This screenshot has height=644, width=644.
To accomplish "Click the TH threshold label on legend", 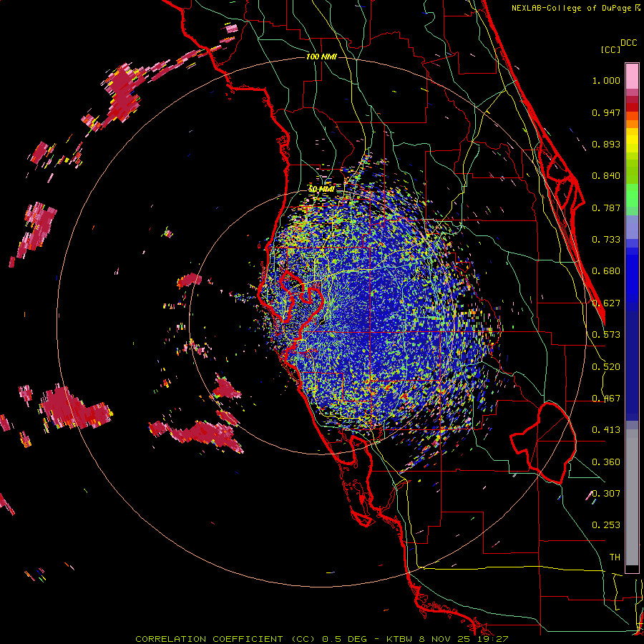I will [615, 557].
